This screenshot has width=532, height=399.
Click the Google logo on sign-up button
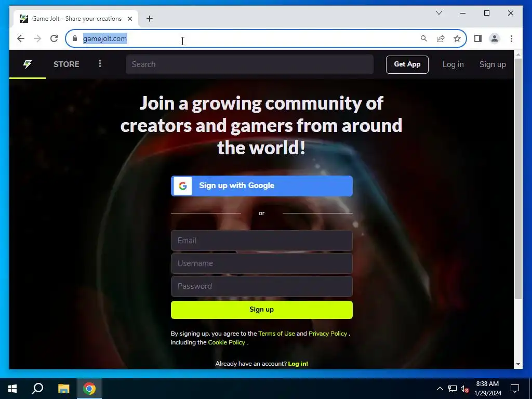[183, 186]
